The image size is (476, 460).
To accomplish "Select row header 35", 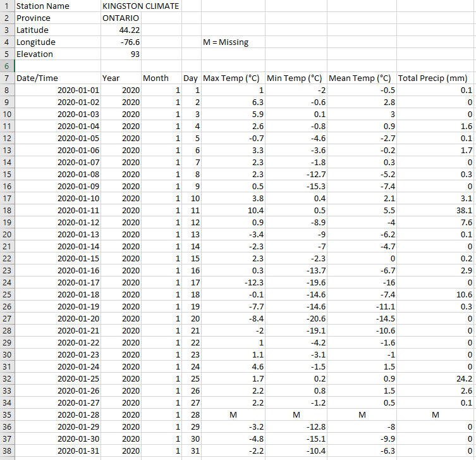I will pyautogui.click(x=7, y=414).
